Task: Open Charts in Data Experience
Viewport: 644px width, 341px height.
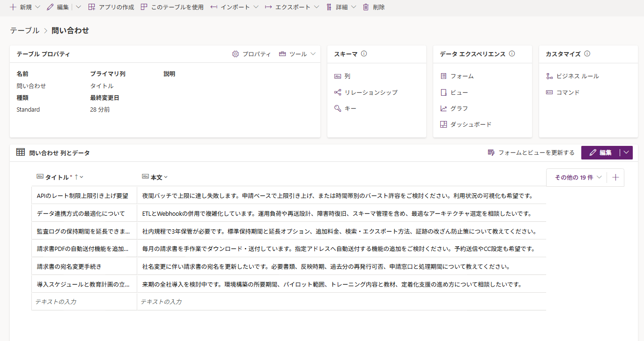Action: point(459,108)
